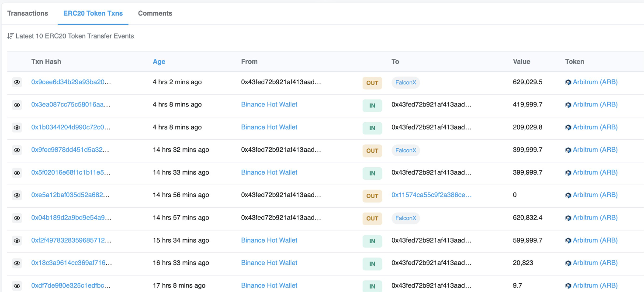The image size is (644, 292).
Task: Open transaction hash 0x04b189d2a9bd9e54a9
Action: [71, 217]
